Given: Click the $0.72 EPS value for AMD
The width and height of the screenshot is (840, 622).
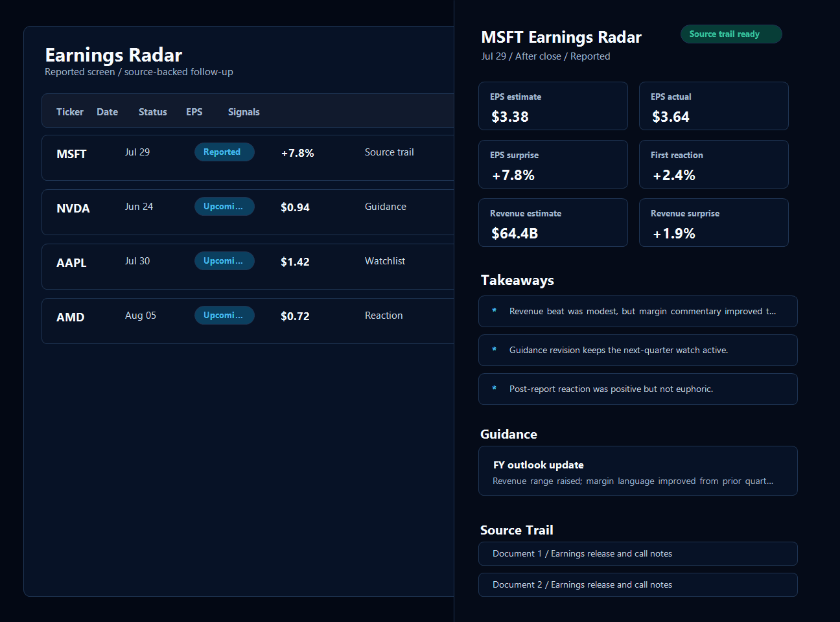Looking at the screenshot, I should (295, 316).
